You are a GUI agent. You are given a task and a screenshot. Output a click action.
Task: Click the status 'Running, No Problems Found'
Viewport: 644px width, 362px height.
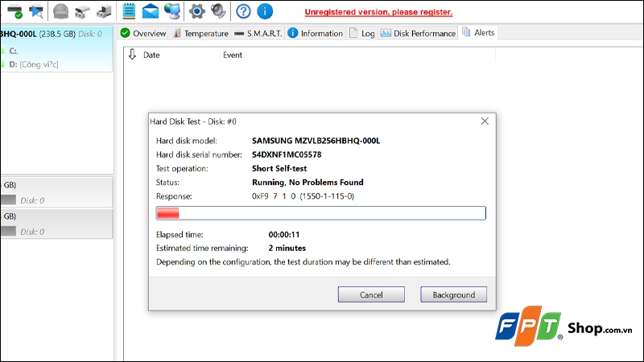[308, 183]
